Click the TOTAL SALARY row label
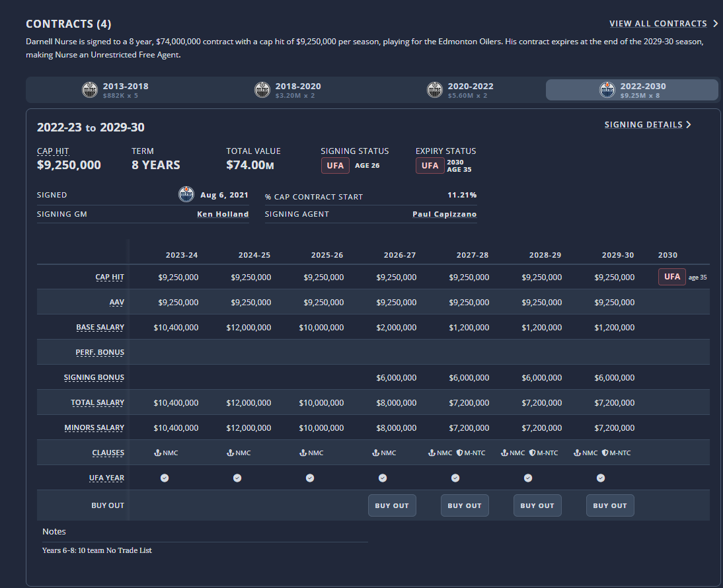This screenshot has width=723, height=588. click(x=97, y=403)
